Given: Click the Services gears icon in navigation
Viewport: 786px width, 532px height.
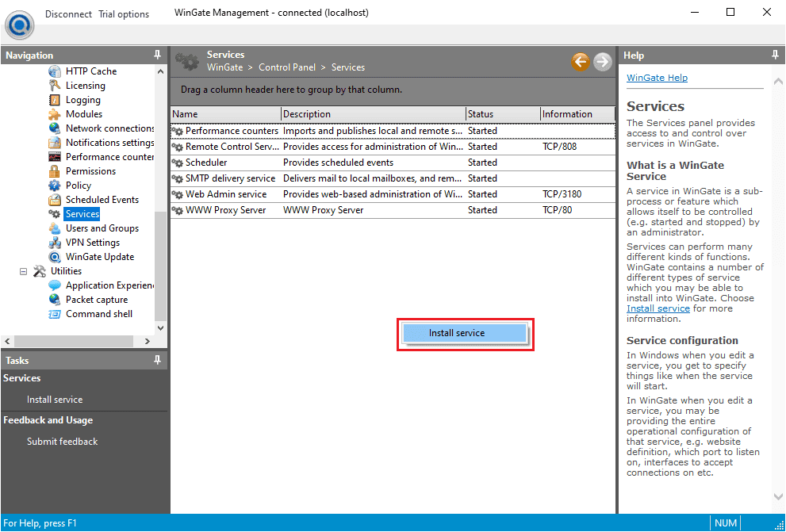Looking at the screenshot, I should (x=55, y=214).
